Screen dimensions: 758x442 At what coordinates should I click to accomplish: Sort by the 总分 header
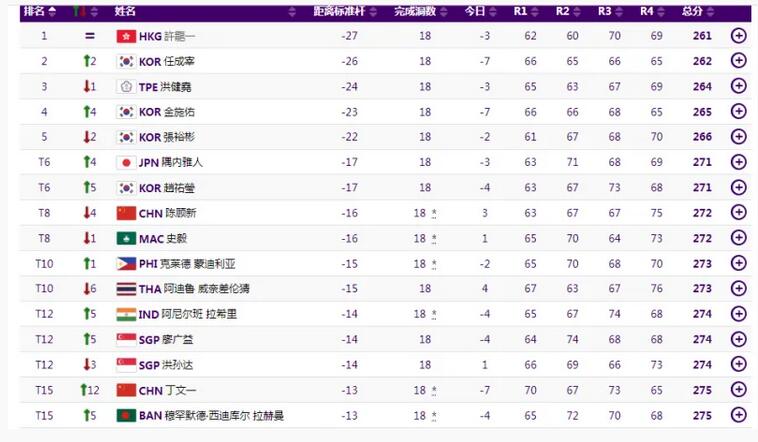(697, 11)
